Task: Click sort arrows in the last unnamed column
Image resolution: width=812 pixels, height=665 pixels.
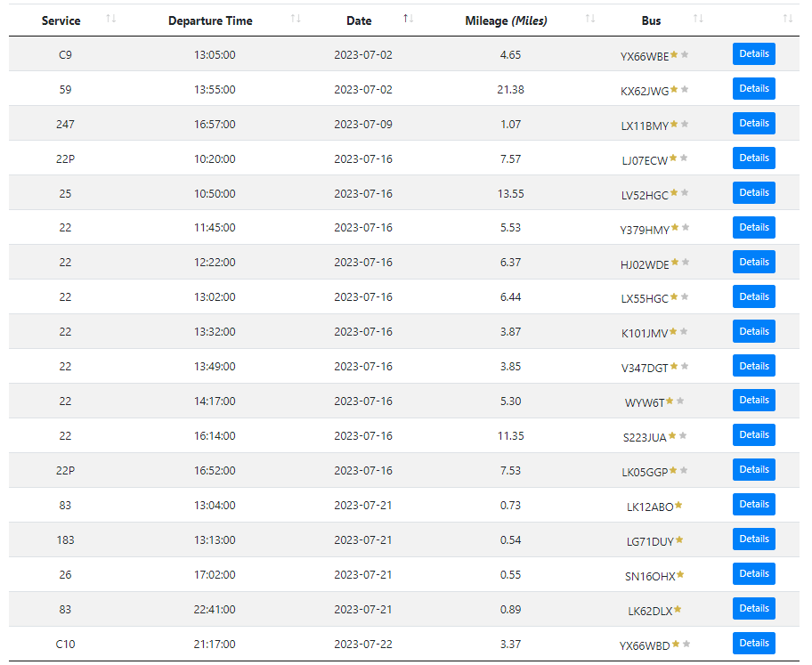Action: (787, 19)
